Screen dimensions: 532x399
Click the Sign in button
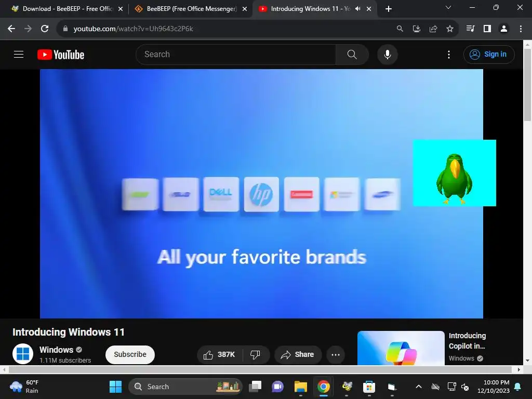(489, 54)
